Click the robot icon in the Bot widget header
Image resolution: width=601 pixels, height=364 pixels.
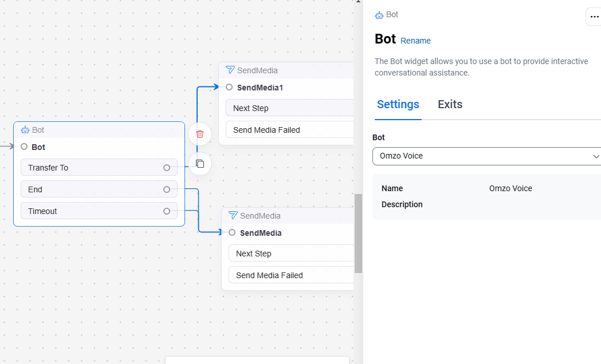[25, 129]
